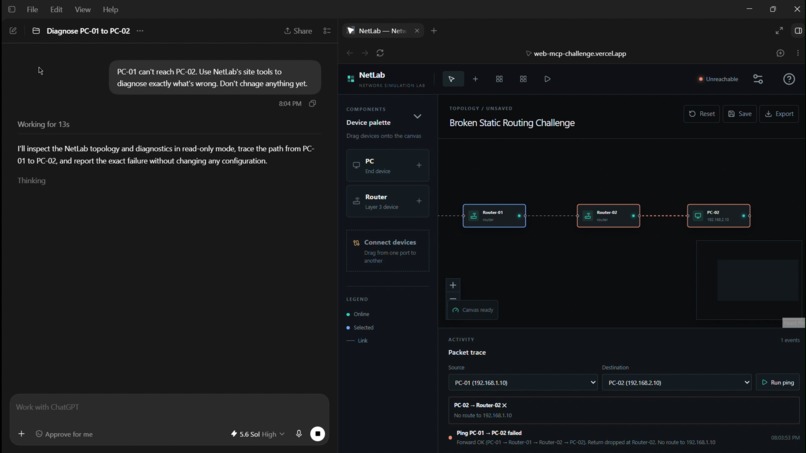This screenshot has height=453, width=806.
Task: Open options next to Diagnose PC-01 to PC-02
Action: [140, 31]
